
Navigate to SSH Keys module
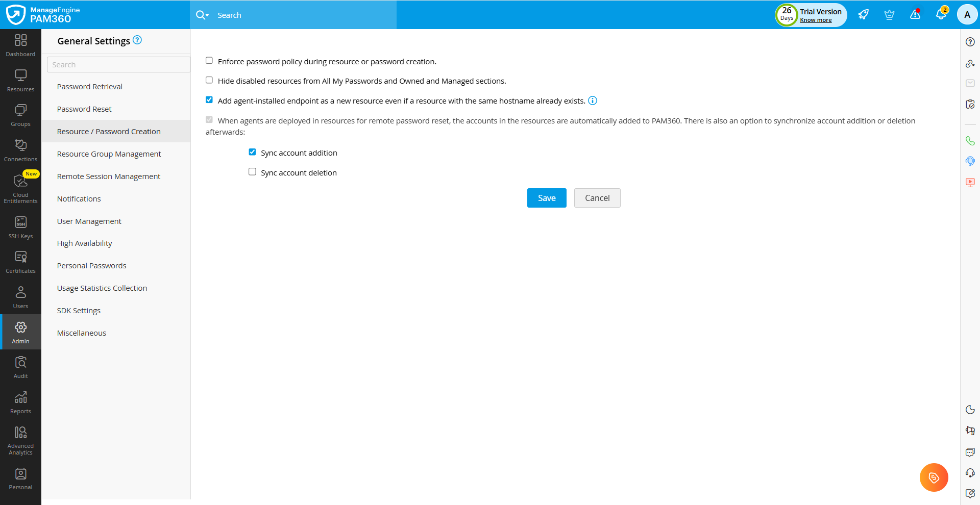[x=20, y=226]
